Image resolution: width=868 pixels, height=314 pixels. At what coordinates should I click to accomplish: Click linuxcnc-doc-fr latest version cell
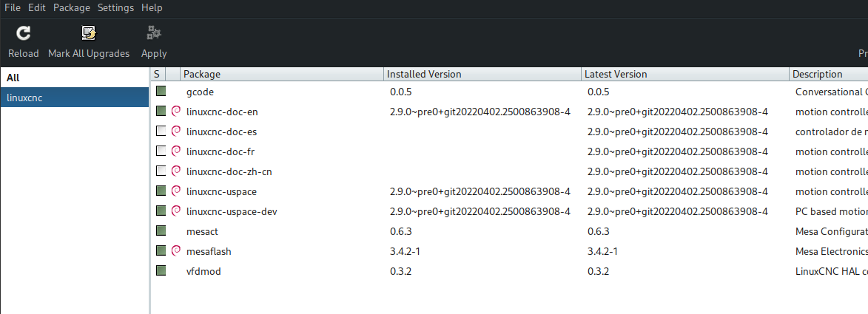click(678, 151)
